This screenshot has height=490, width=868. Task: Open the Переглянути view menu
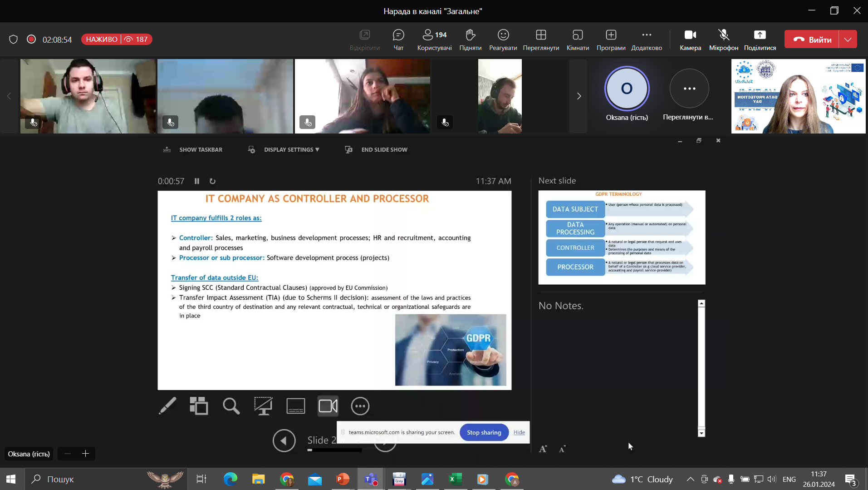(541, 40)
